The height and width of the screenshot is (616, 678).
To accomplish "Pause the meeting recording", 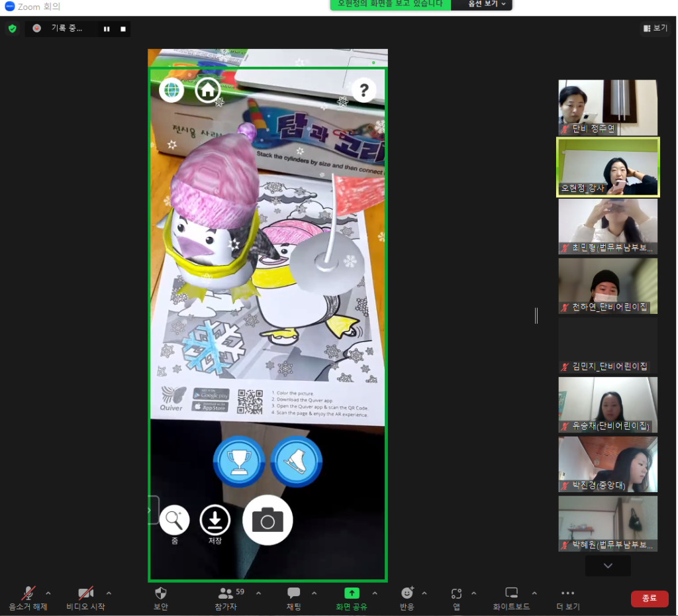I will (107, 29).
